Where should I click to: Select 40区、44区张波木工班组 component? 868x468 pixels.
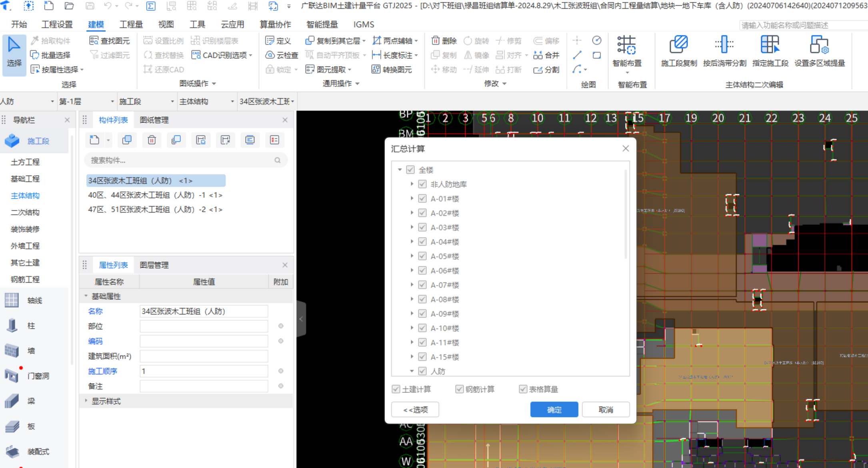click(x=155, y=195)
